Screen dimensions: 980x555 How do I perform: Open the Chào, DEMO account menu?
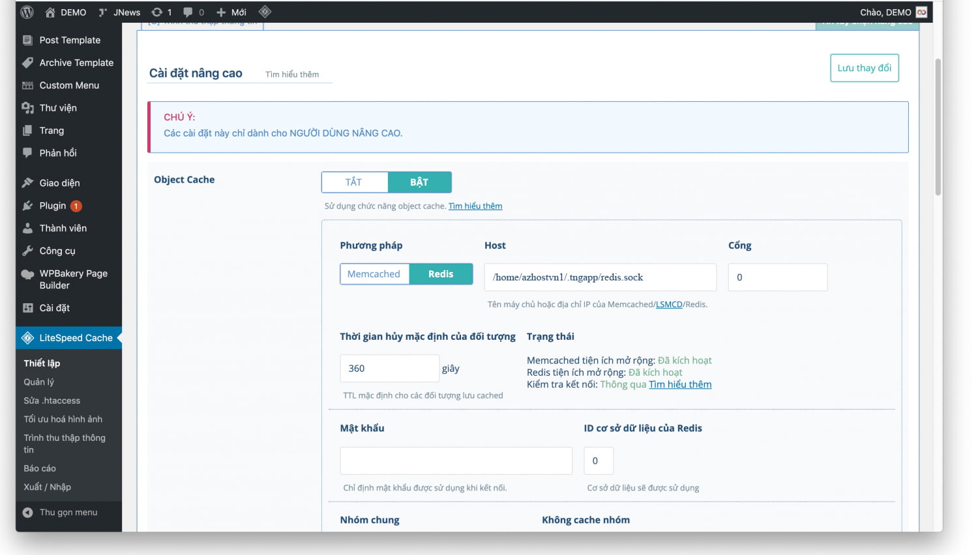click(x=885, y=12)
